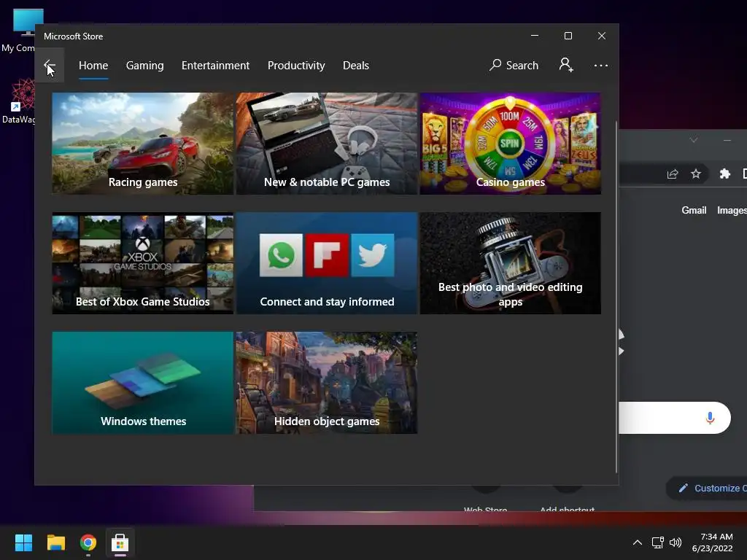This screenshot has height=560, width=747.
Task: Click the Google search box in Chrome
Action: tap(674, 418)
